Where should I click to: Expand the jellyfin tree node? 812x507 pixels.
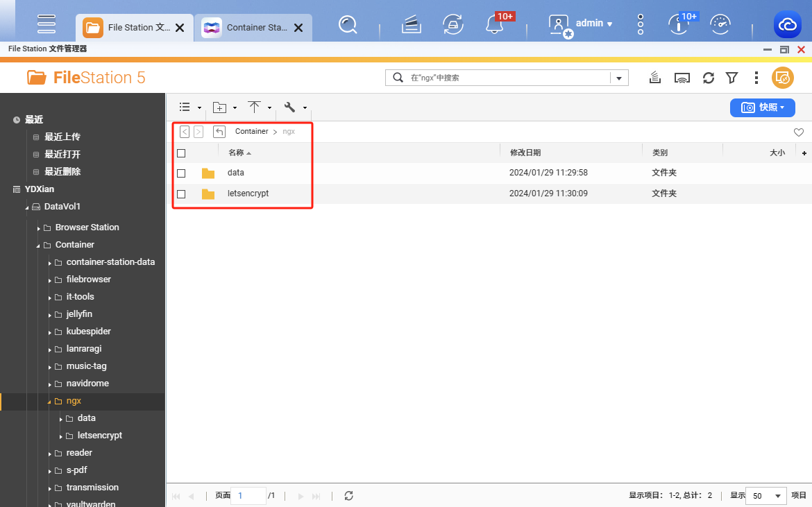click(50, 315)
